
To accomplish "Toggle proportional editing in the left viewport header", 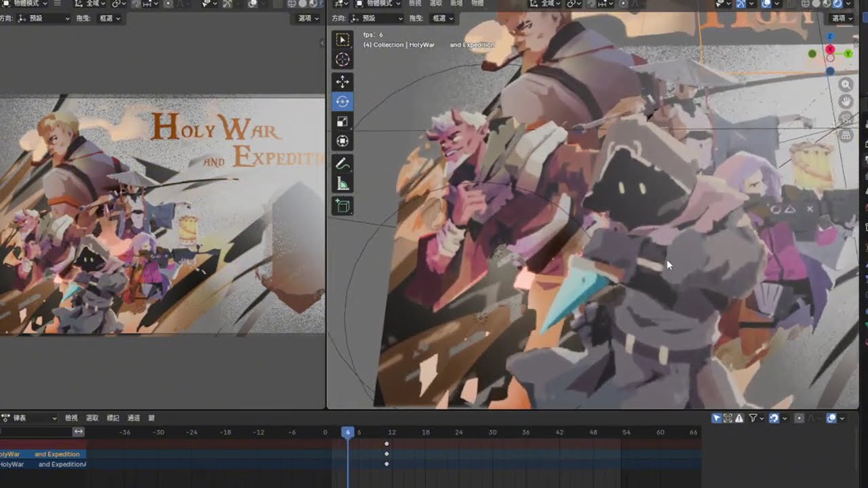I will pos(168,4).
